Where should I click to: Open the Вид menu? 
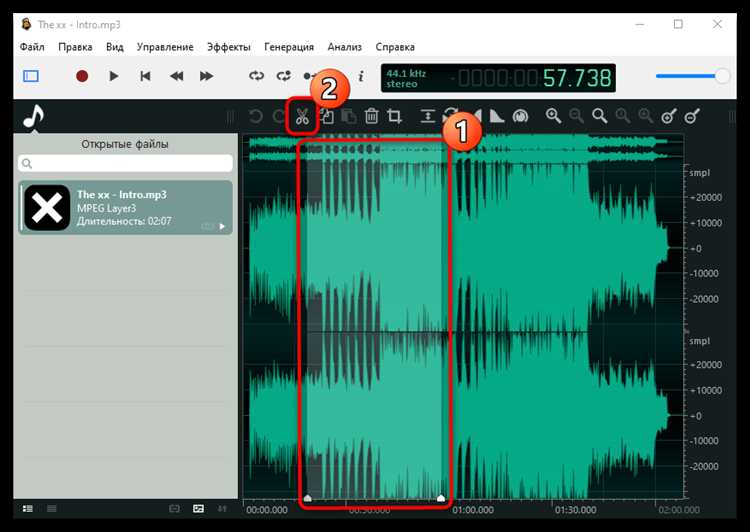[x=115, y=47]
